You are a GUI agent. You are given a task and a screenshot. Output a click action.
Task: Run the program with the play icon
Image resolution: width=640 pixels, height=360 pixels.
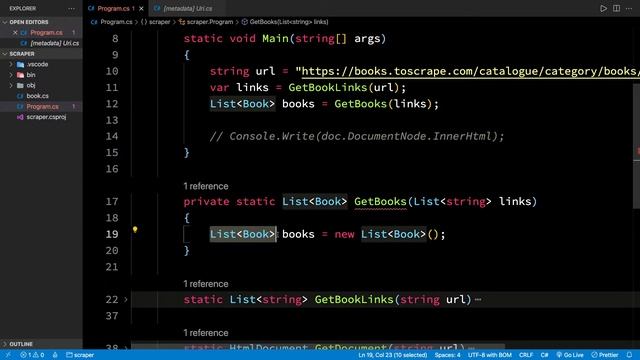coord(603,8)
